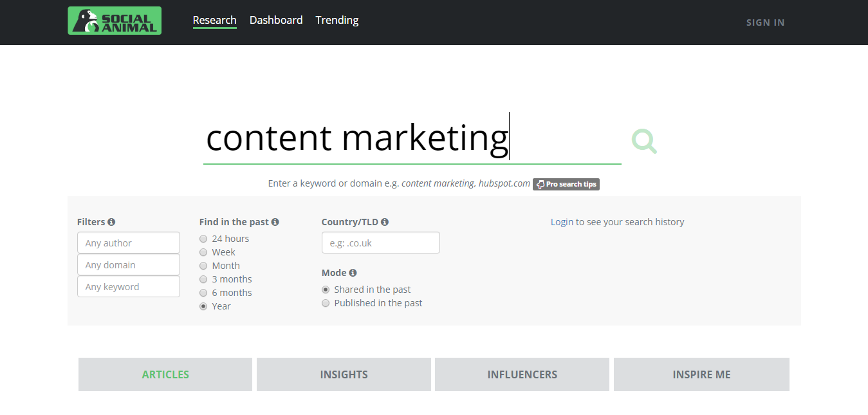Click the Social Animal logo

(115, 21)
